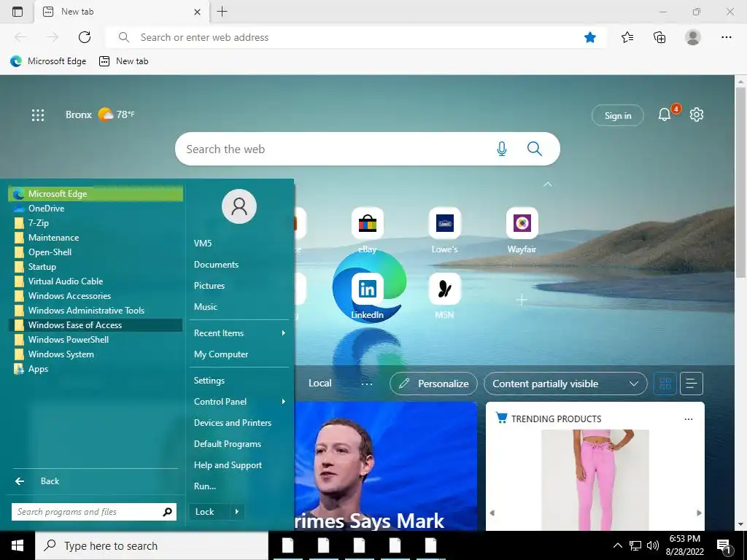Click the web search magnifier icon
The image size is (747, 560).
click(535, 149)
